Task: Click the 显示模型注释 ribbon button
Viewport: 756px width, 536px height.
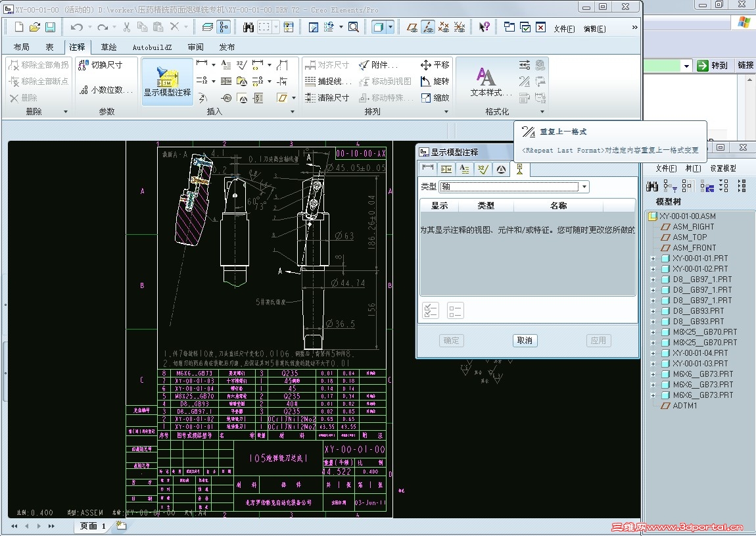Action: point(167,81)
